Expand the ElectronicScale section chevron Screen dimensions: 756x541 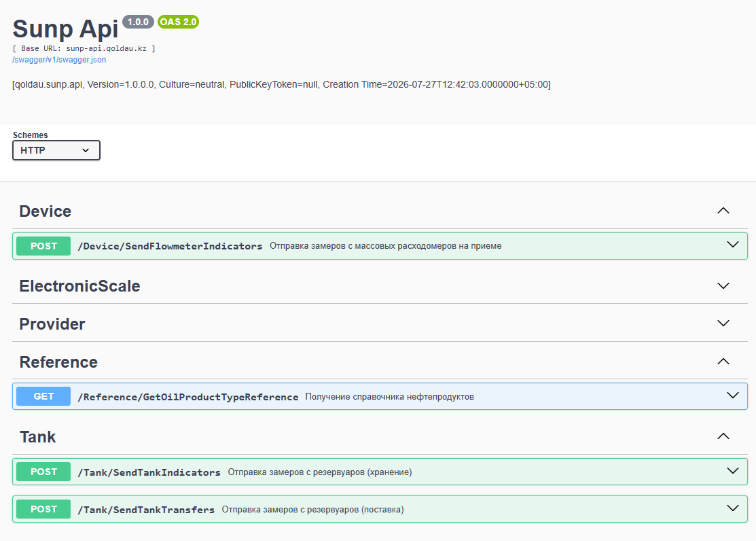723,285
